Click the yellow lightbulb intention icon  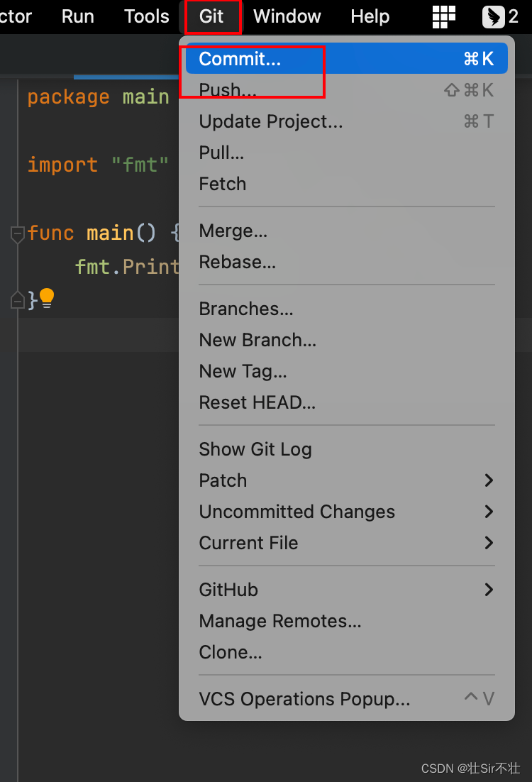(x=47, y=298)
